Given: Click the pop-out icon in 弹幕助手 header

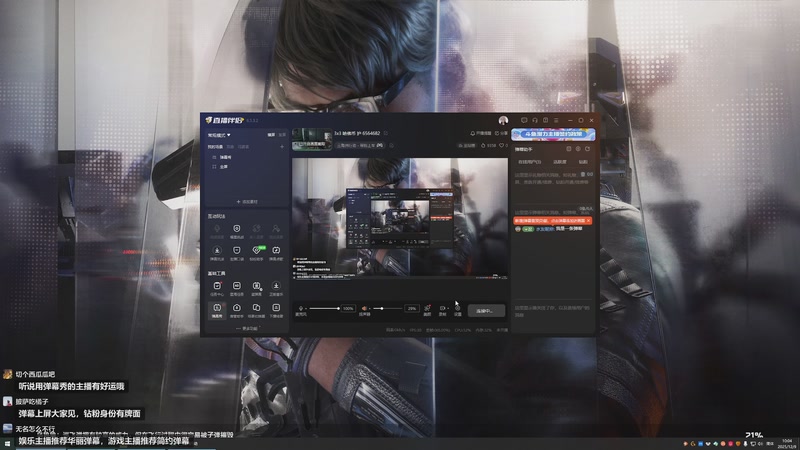Looking at the screenshot, I should tap(568, 149).
